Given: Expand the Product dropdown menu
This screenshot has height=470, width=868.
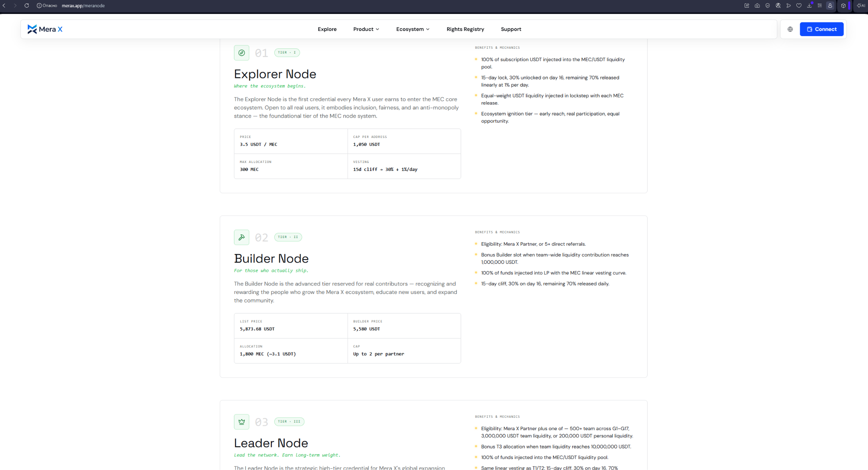Looking at the screenshot, I should tap(366, 29).
